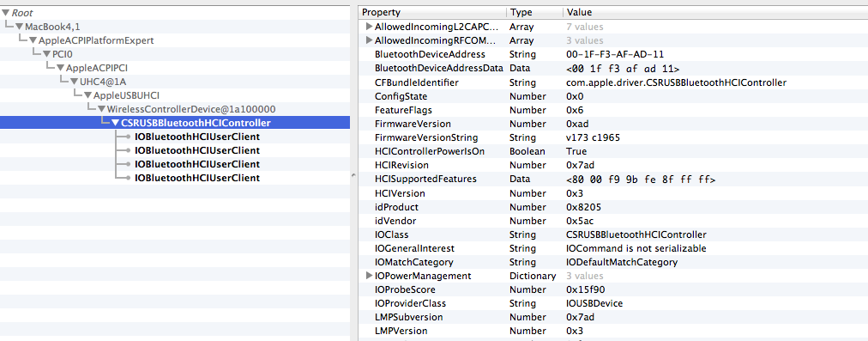Click the com.apple.driver.CSRUSBBluetoothHCIController value
This screenshot has width=868, height=341.
click(677, 82)
